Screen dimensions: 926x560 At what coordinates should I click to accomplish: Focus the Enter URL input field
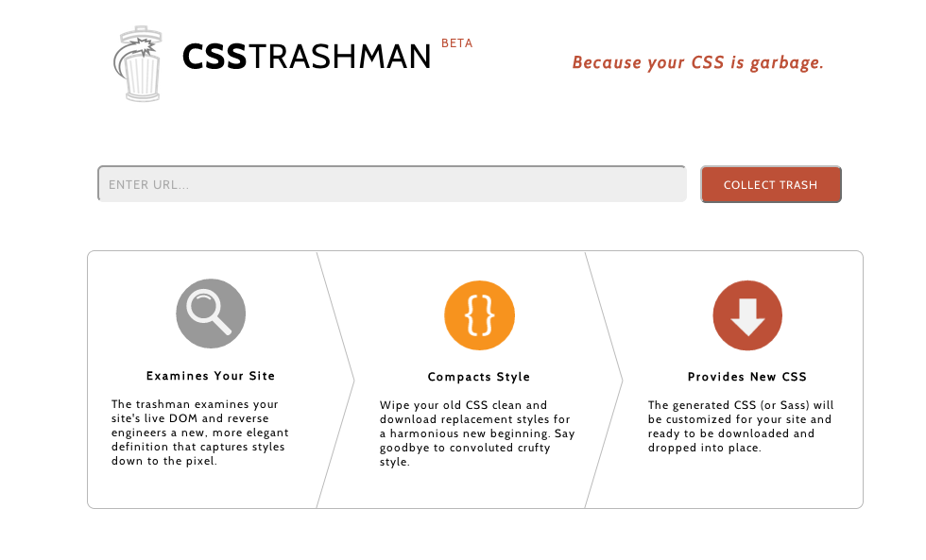tap(391, 184)
